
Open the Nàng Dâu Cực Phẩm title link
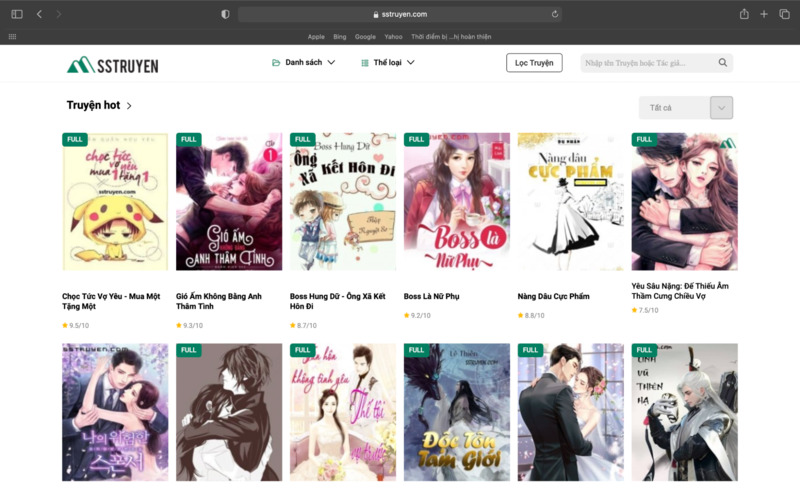pyautogui.click(x=554, y=296)
